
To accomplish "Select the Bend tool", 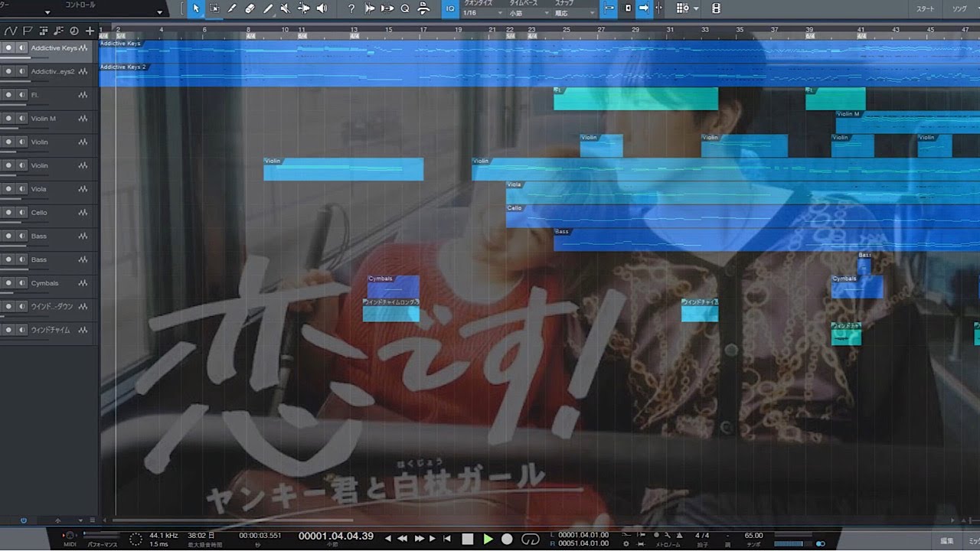I will click(304, 8).
